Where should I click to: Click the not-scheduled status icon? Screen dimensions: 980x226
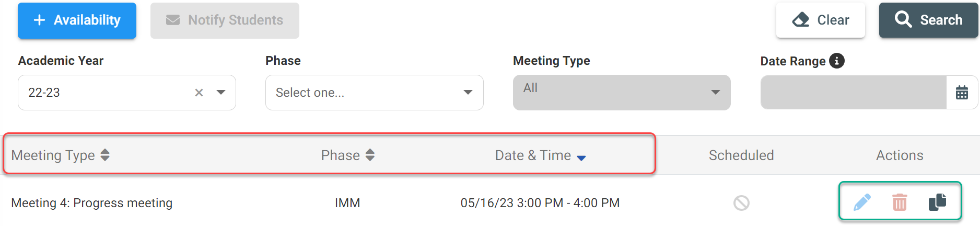[741, 203]
